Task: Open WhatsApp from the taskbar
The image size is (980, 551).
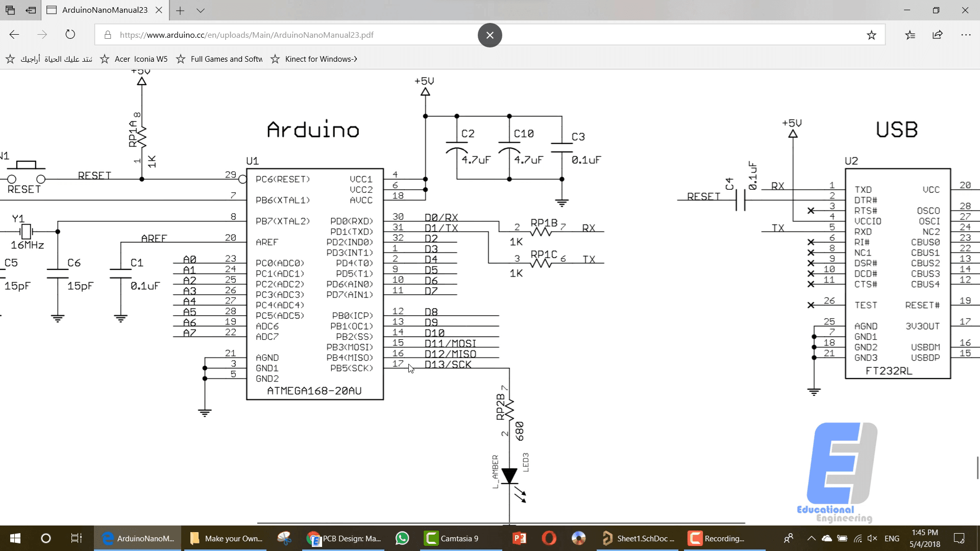Action: point(402,538)
